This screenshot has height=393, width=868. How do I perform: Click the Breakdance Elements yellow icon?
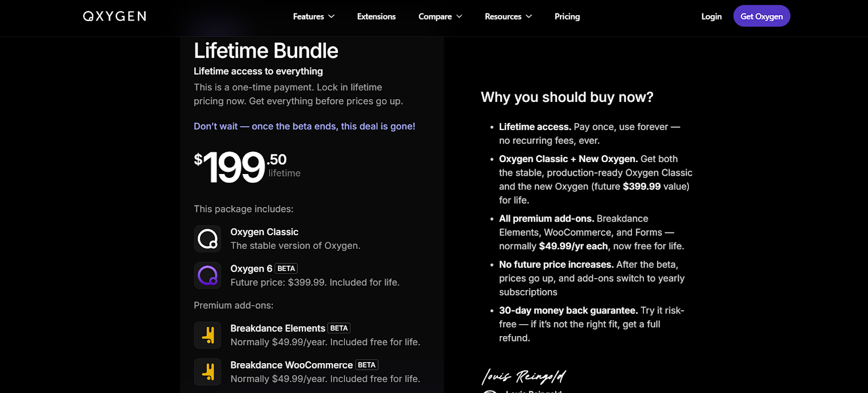(208, 335)
